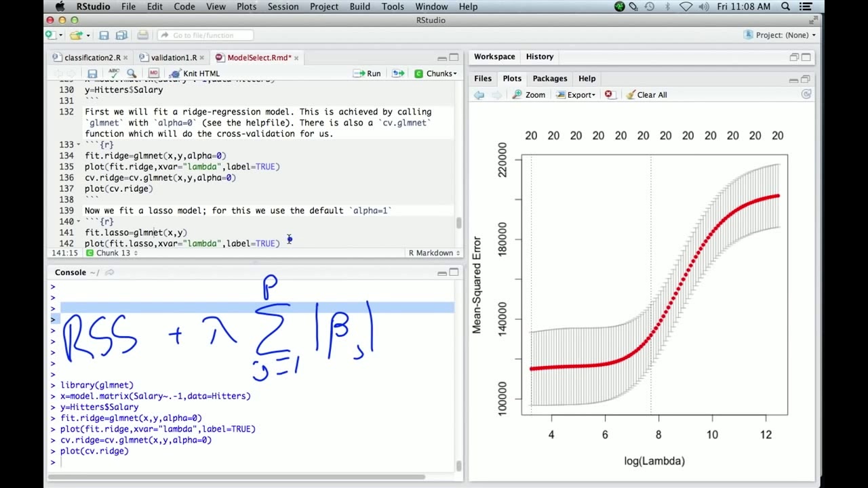Switch to the Workspace tab
The height and width of the screenshot is (488, 868).
click(494, 57)
